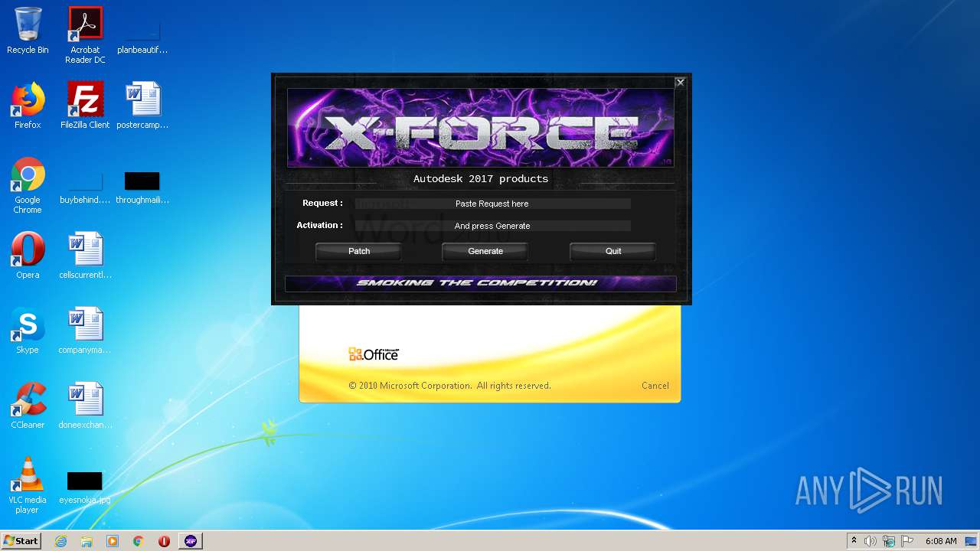Viewport: 980px width, 551px height.
Task: Launch the CCleaner desktop shortcut
Action: point(28,406)
